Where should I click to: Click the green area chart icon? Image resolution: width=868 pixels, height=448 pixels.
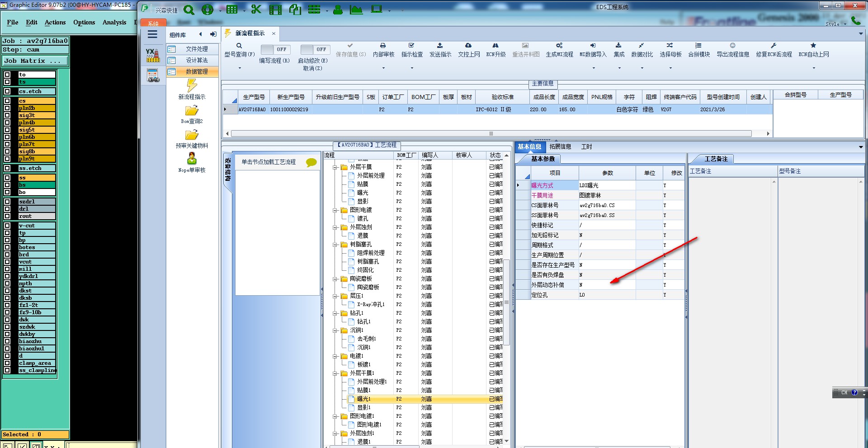point(356,9)
